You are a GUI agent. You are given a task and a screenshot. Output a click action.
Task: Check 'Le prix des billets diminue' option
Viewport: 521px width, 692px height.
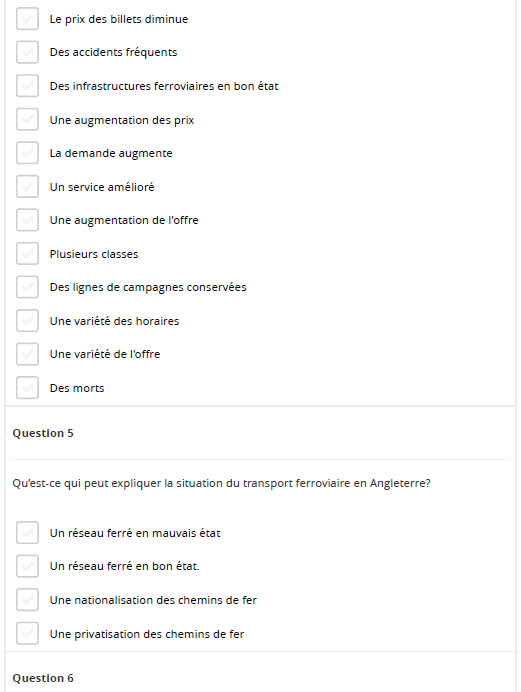click(x=27, y=19)
